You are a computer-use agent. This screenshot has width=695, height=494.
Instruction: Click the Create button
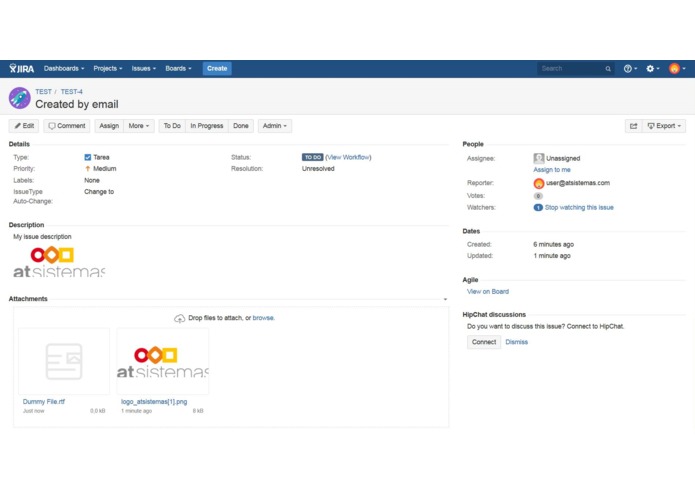(x=217, y=69)
